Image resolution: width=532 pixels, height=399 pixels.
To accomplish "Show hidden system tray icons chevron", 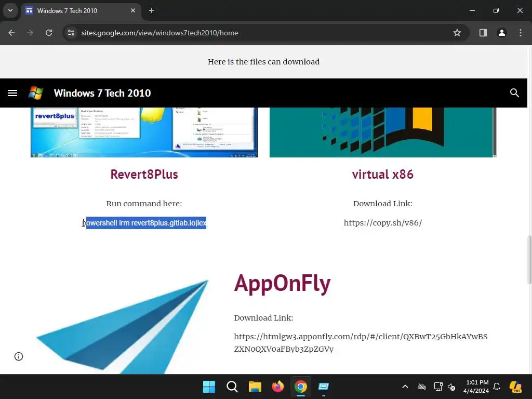I will [x=405, y=387].
